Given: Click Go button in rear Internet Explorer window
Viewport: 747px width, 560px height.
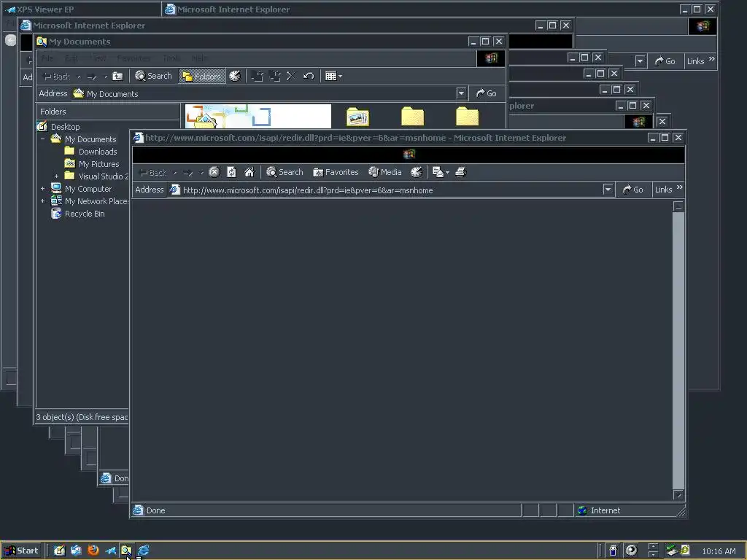Looking at the screenshot, I should [x=665, y=61].
